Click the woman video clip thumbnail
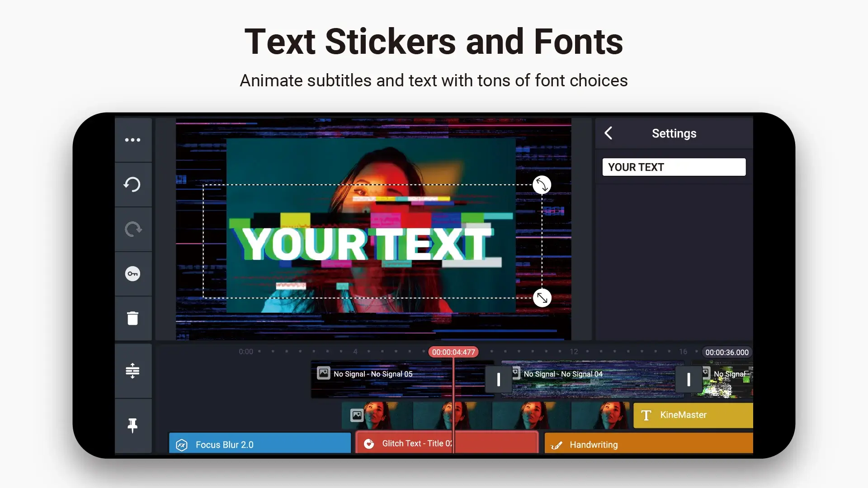This screenshot has height=488, width=868. pyautogui.click(x=486, y=415)
